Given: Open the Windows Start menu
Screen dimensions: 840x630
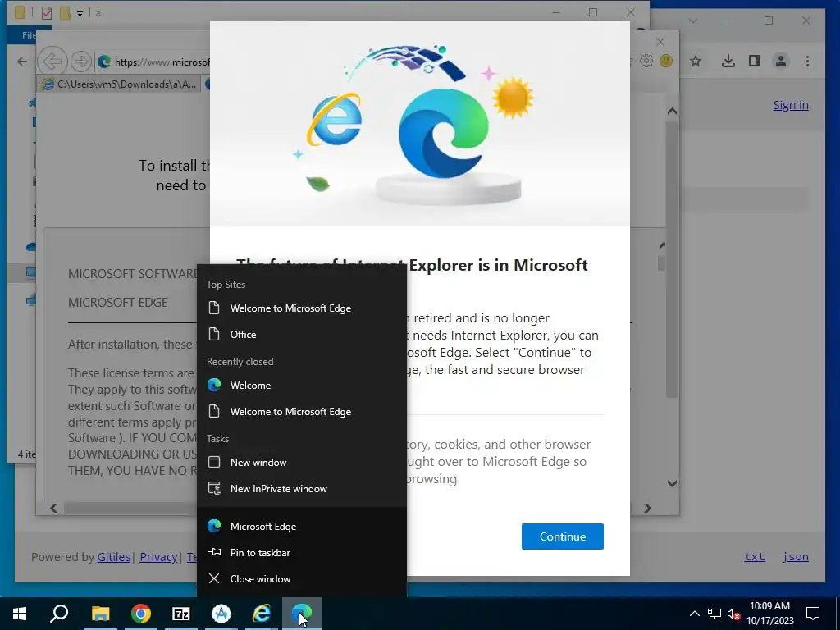Looking at the screenshot, I should 20,614.
